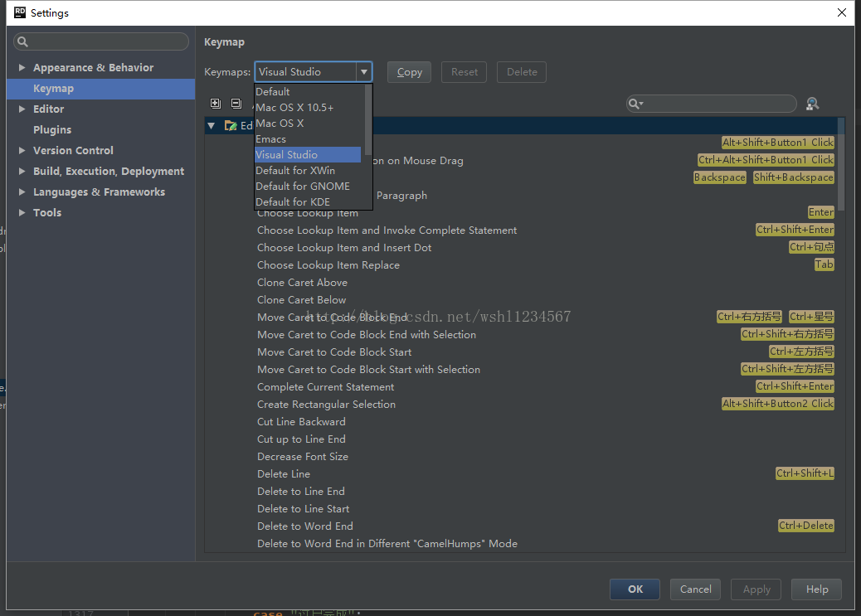Click the Rider RD icon in title bar
Image resolution: width=861 pixels, height=616 pixels.
pos(20,12)
